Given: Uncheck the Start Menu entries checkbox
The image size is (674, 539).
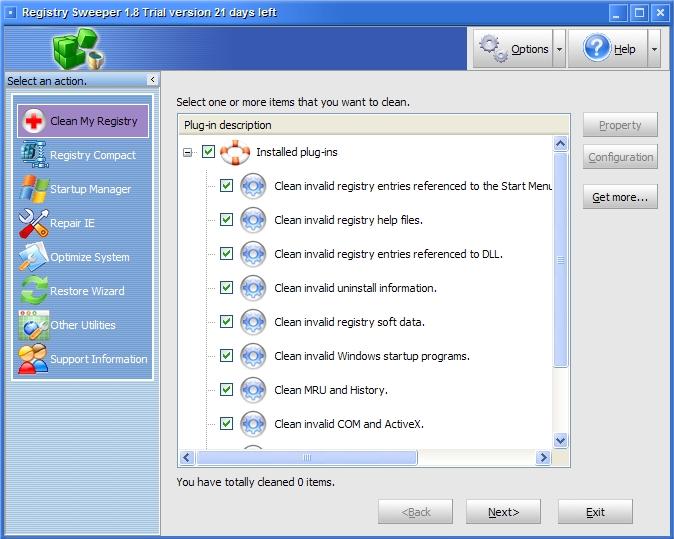Looking at the screenshot, I should [x=227, y=186].
